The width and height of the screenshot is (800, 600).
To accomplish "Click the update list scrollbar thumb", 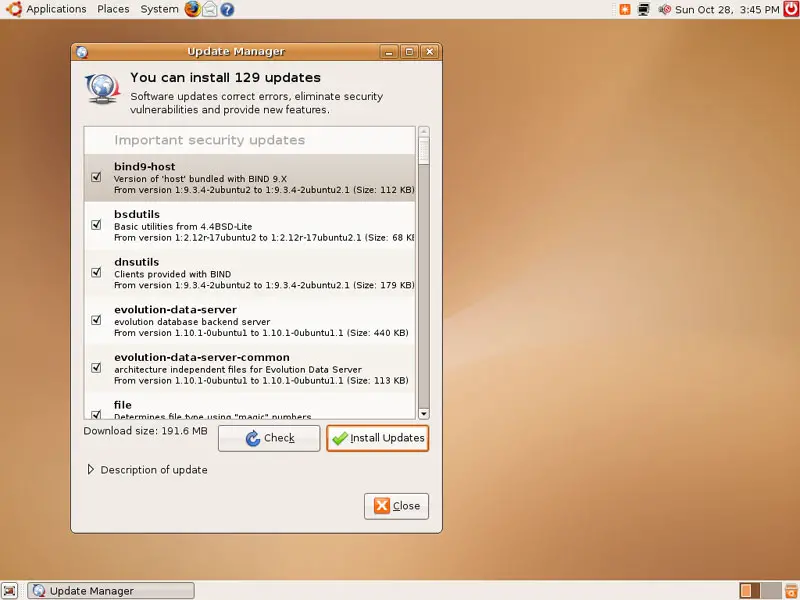I will click(423, 152).
